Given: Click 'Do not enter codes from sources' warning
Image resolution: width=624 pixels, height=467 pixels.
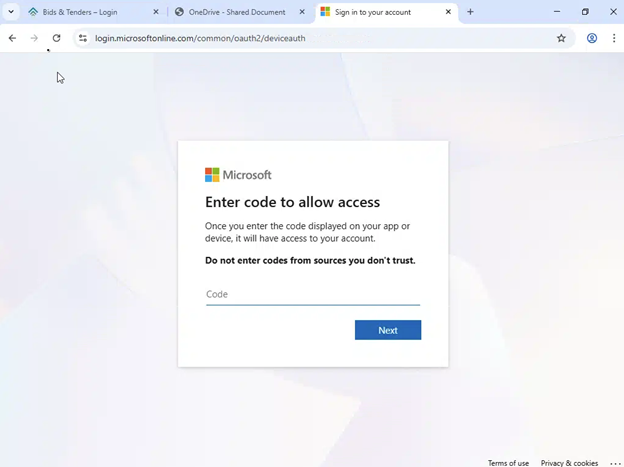Looking at the screenshot, I should tap(310, 260).
